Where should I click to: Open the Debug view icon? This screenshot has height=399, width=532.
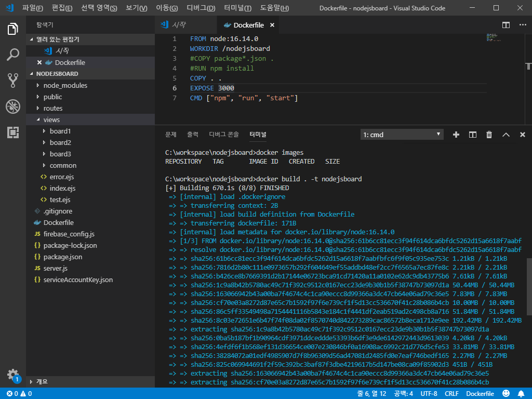12,107
